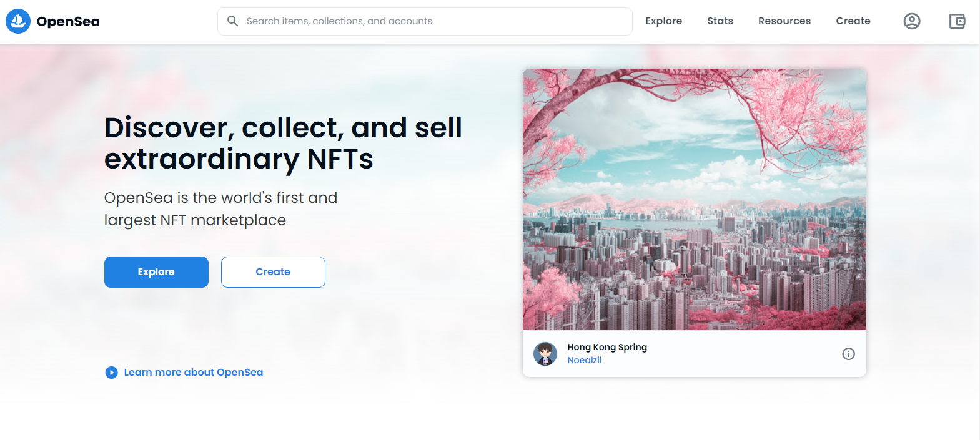
Task: Open the Stats navigation menu
Action: [x=720, y=21]
